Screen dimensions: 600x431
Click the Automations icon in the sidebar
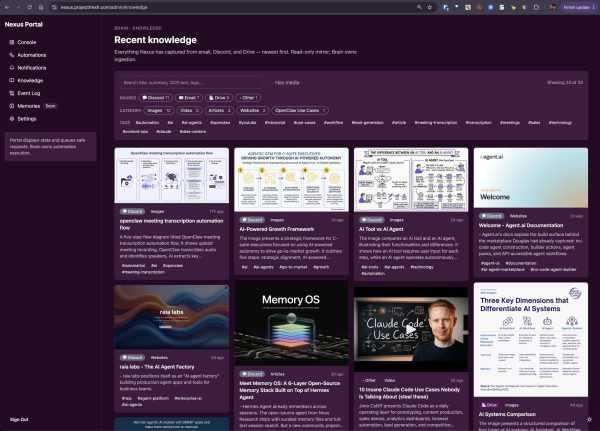[x=12, y=55]
